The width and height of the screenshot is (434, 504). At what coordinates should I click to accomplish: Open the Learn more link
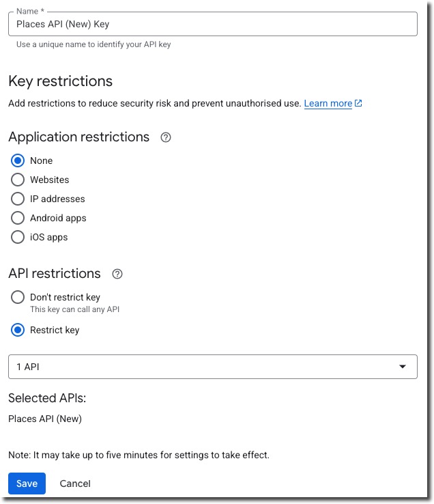pos(328,104)
